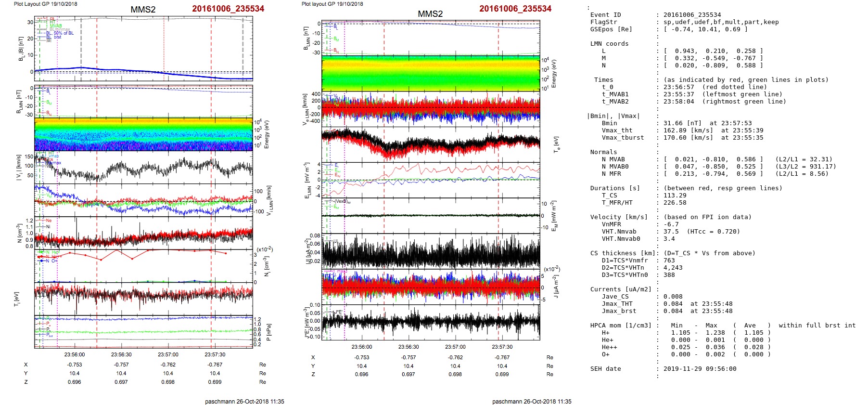Click the electron temperature Te panel in second plot
Image resolution: width=868 pixels, height=405 pixels.
click(431, 144)
